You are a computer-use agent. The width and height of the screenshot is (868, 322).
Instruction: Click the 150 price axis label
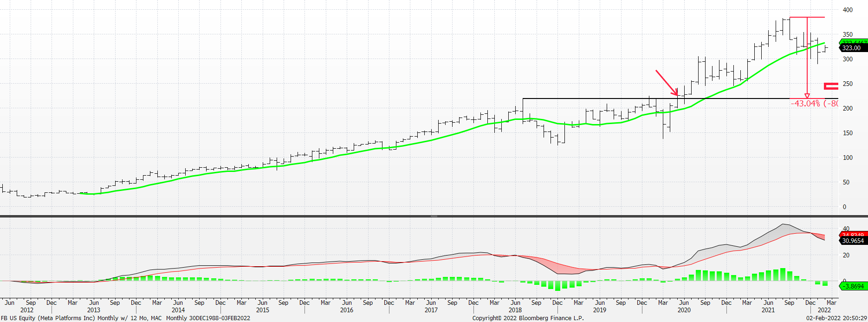[848, 133]
